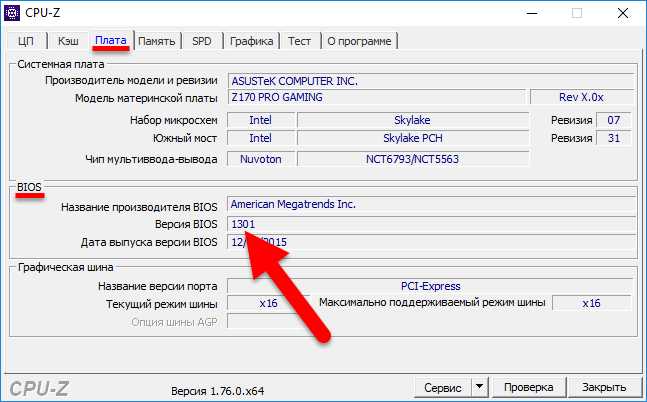Viewport: 647px width, 402px height.
Task: Click the Rev X.0x revision field
Action: [581, 97]
